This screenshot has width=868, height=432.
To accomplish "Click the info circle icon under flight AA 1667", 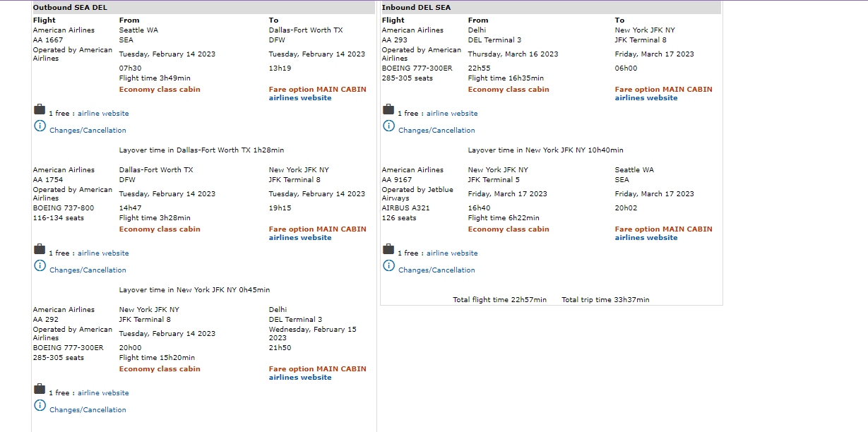I will coord(40,126).
